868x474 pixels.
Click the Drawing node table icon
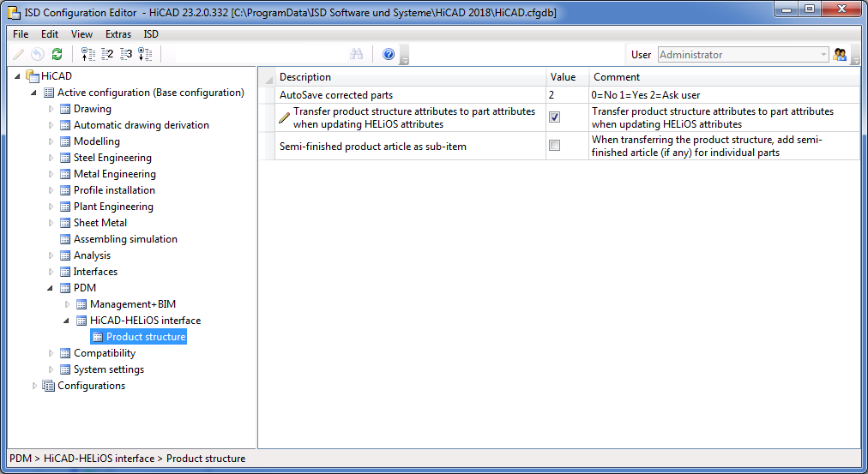pyautogui.click(x=65, y=109)
